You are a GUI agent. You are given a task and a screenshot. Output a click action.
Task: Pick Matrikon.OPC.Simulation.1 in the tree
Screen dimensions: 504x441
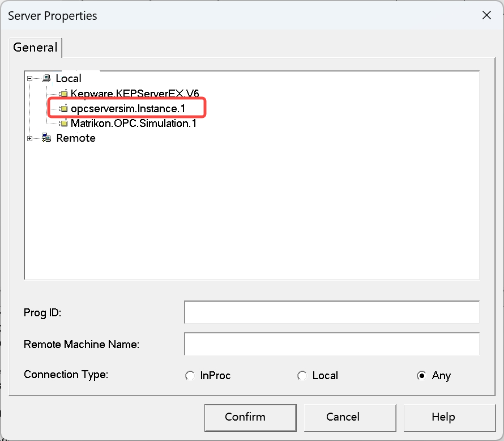[x=134, y=123]
